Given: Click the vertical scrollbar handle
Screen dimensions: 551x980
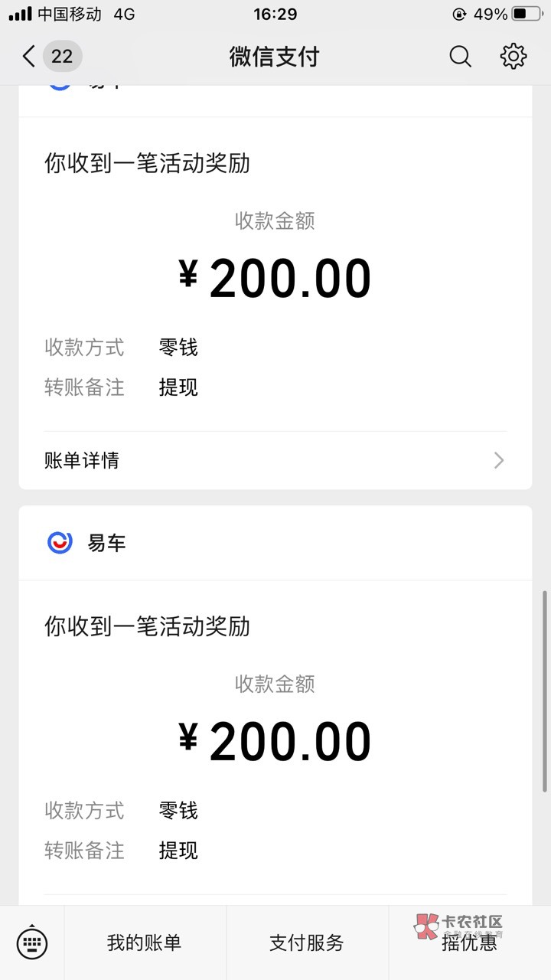Looking at the screenshot, I should click(545, 691).
